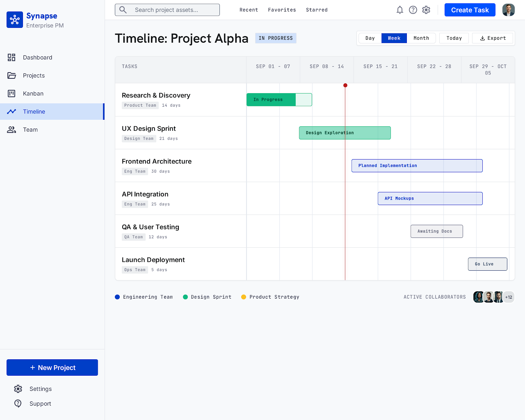Select the Design Exploration bar

coord(345,133)
